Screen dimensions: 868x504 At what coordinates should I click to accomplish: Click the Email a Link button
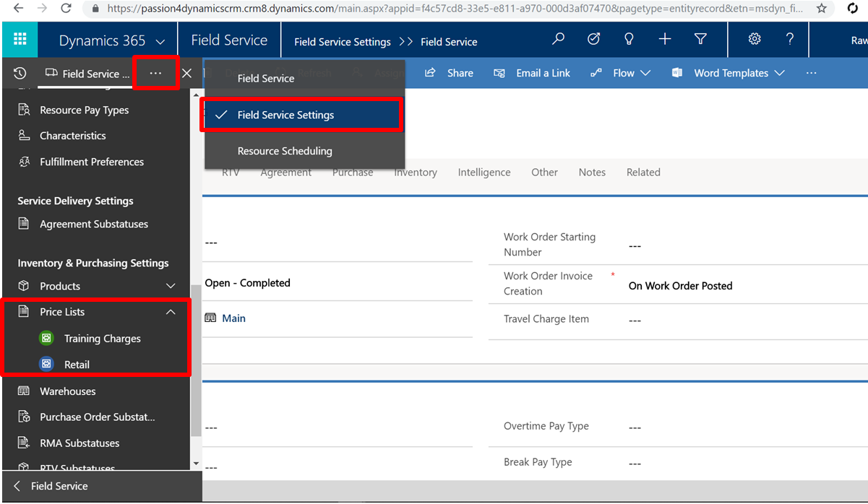[532, 73]
